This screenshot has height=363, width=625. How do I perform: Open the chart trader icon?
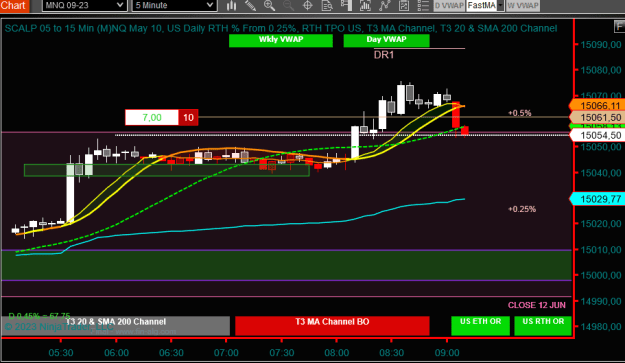coord(346,5)
